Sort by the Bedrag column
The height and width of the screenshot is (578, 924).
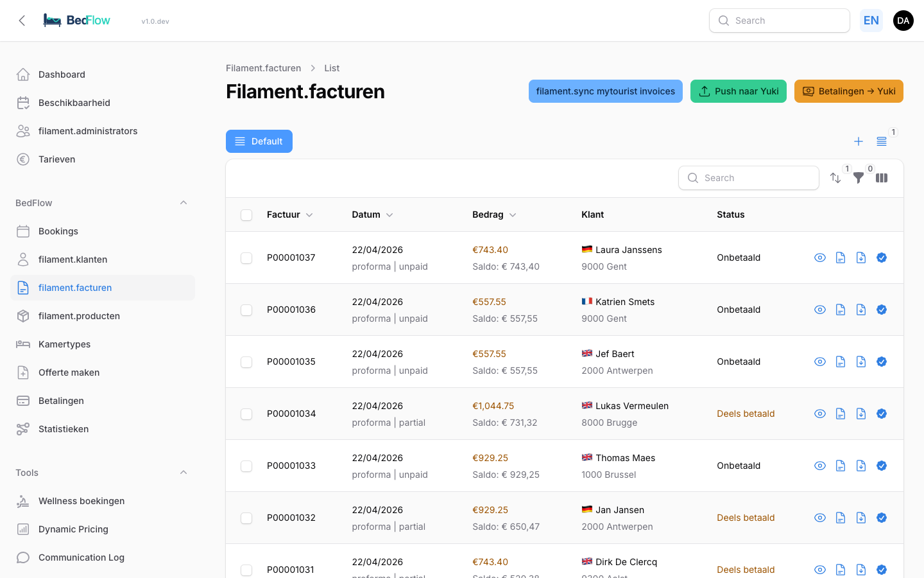click(x=495, y=215)
